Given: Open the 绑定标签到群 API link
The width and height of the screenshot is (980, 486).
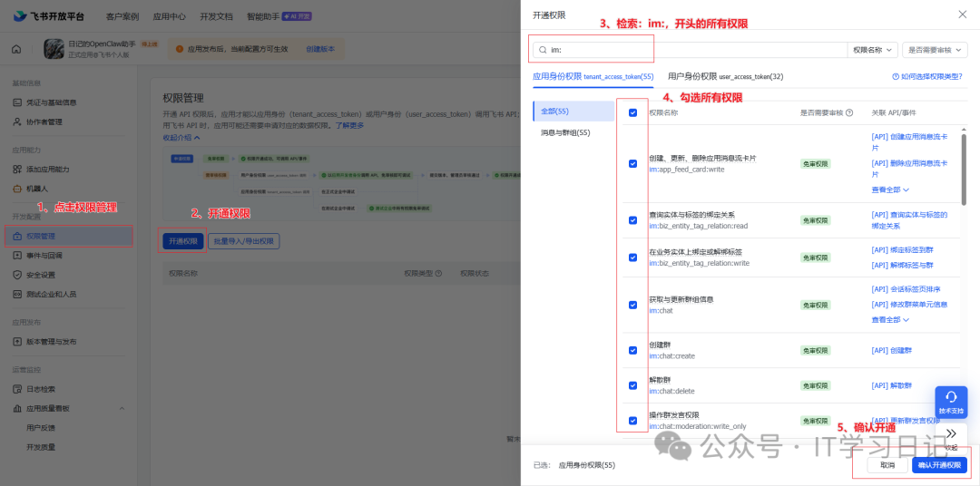Looking at the screenshot, I should tap(903, 250).
